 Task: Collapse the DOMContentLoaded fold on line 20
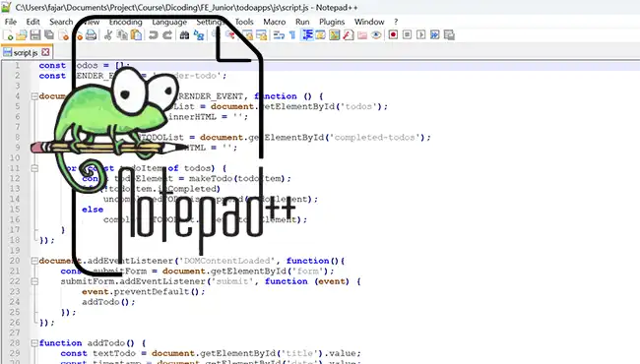pos(34,261)
